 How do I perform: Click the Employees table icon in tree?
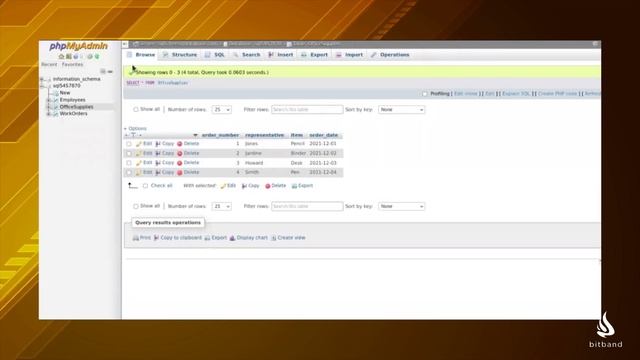tap(56, 100)
